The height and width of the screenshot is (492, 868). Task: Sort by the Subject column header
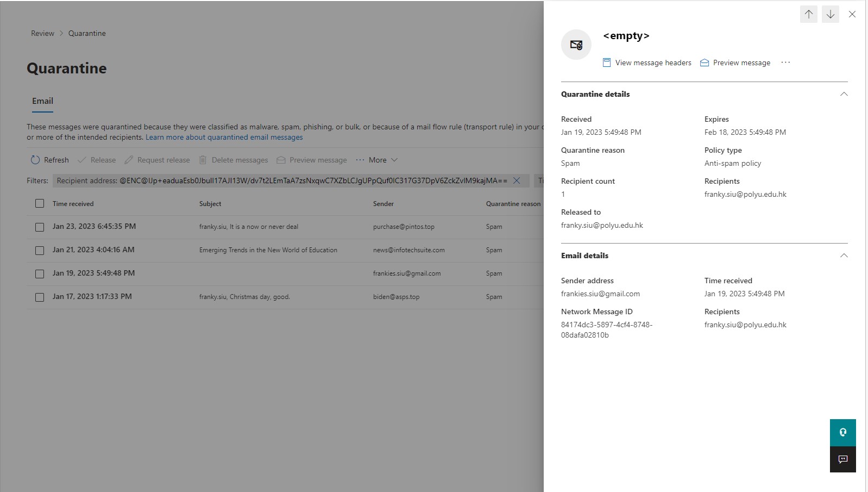click(210, 204)
